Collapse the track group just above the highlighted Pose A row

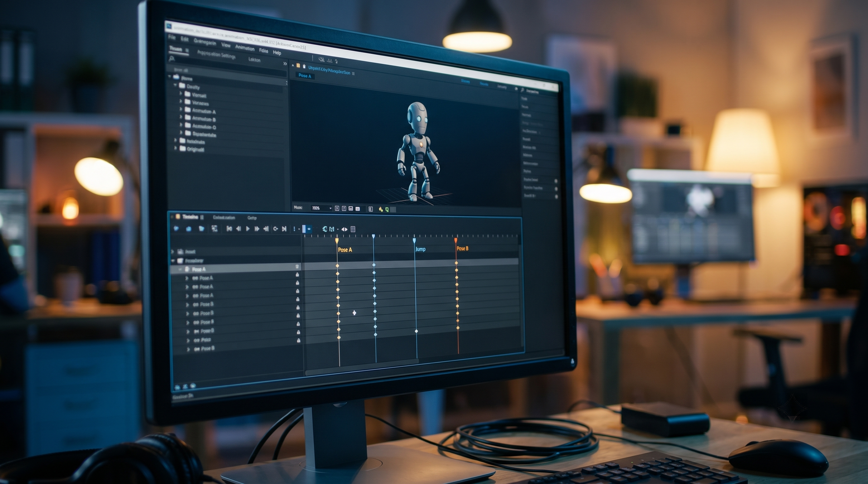coord(174,261)
